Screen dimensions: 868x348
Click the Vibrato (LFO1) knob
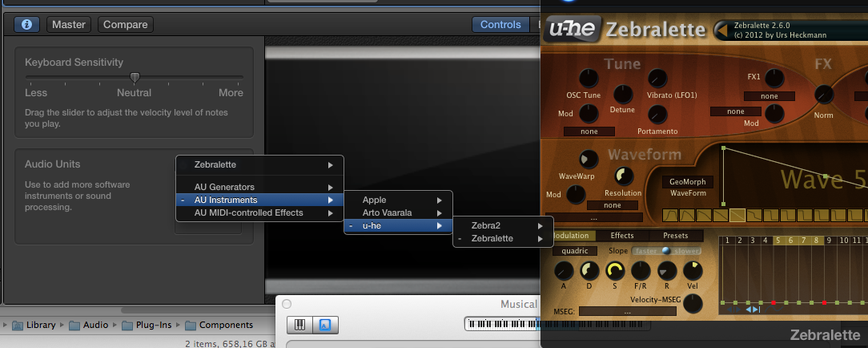[x=657, y=79]
